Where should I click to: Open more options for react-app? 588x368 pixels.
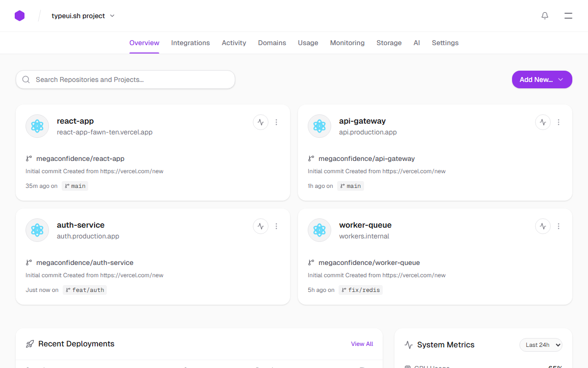coord(276,122)
